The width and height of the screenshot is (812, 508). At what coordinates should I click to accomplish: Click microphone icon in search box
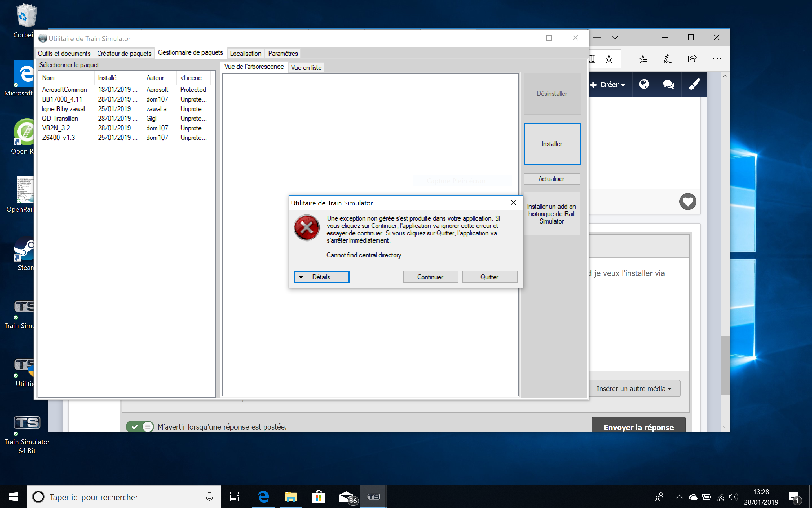[x=209, y=497]
